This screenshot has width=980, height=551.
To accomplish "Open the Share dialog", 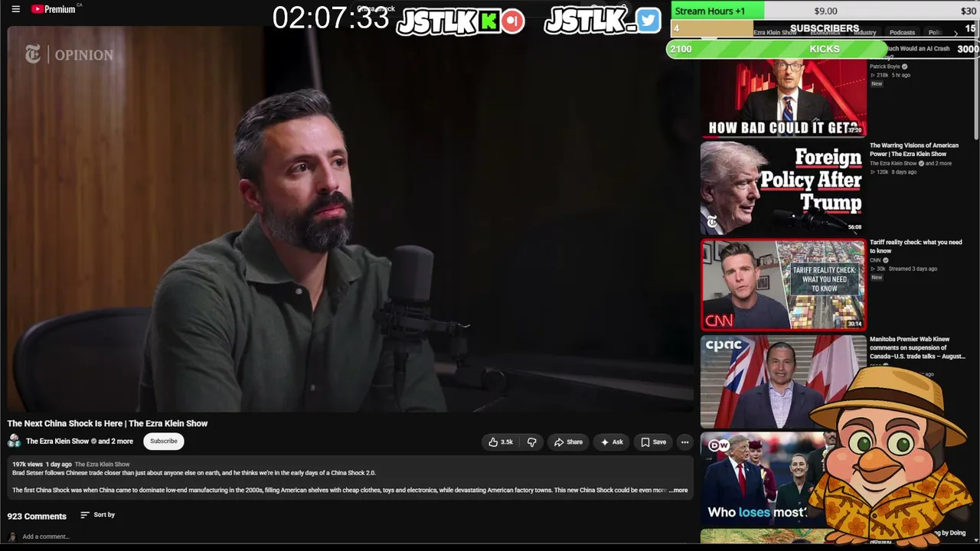I will click(x=568, y=442).
